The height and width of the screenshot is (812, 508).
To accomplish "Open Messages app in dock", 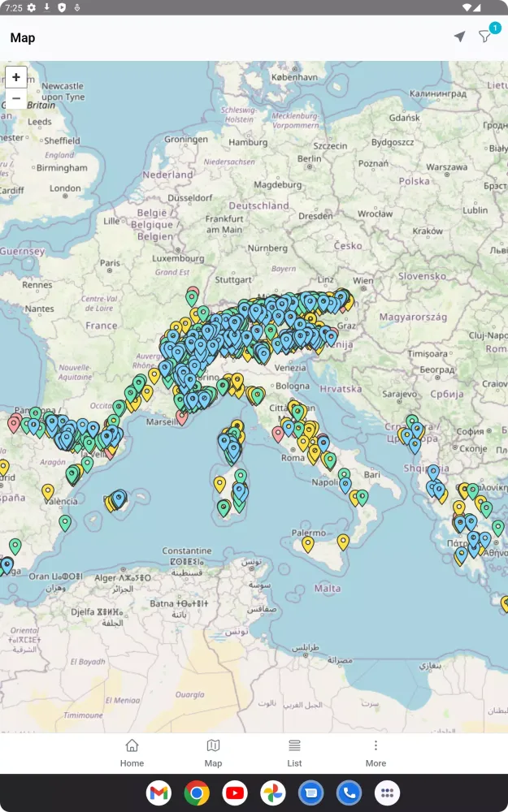I will tap(311, 793).
